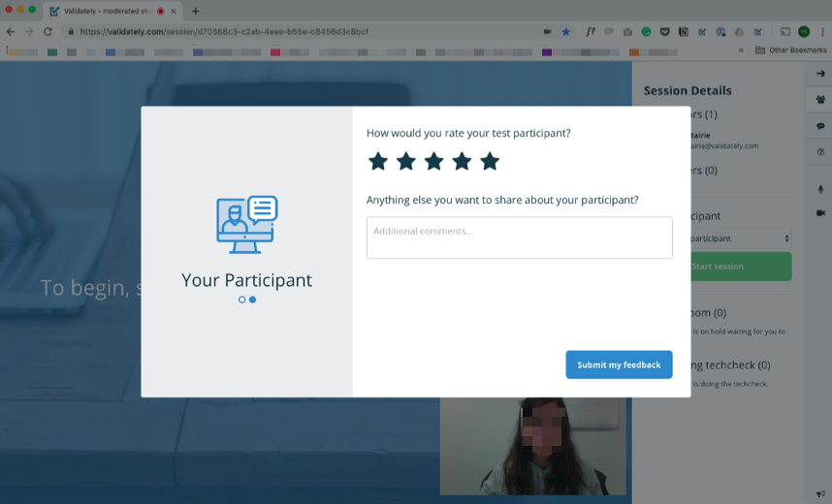Click the Cast screen icon
This screenshot has height=504, width=832.
[x=785, y=32]
